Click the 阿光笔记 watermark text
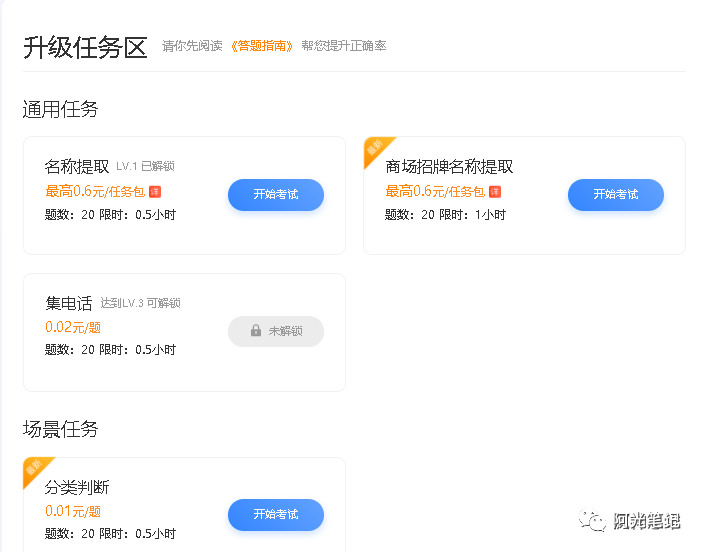The image size is (703, 552). [x=646, y=521]
